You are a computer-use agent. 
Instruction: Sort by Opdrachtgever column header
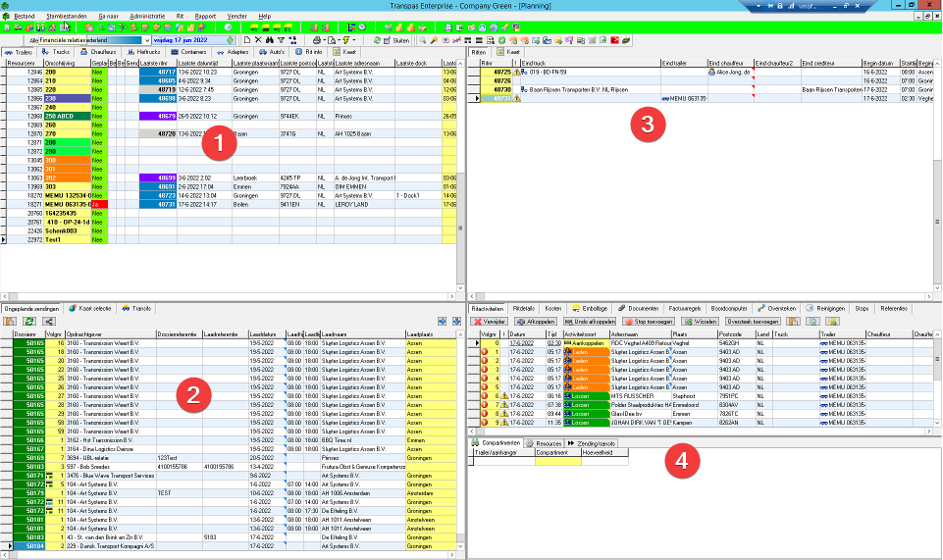point(111,334)
